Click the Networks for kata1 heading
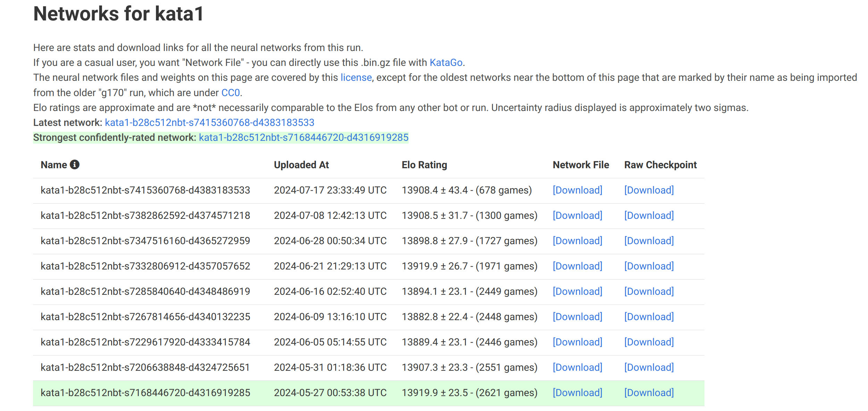Image resolution: width=868 pixels, height=411 pixels. coord(118,14)
